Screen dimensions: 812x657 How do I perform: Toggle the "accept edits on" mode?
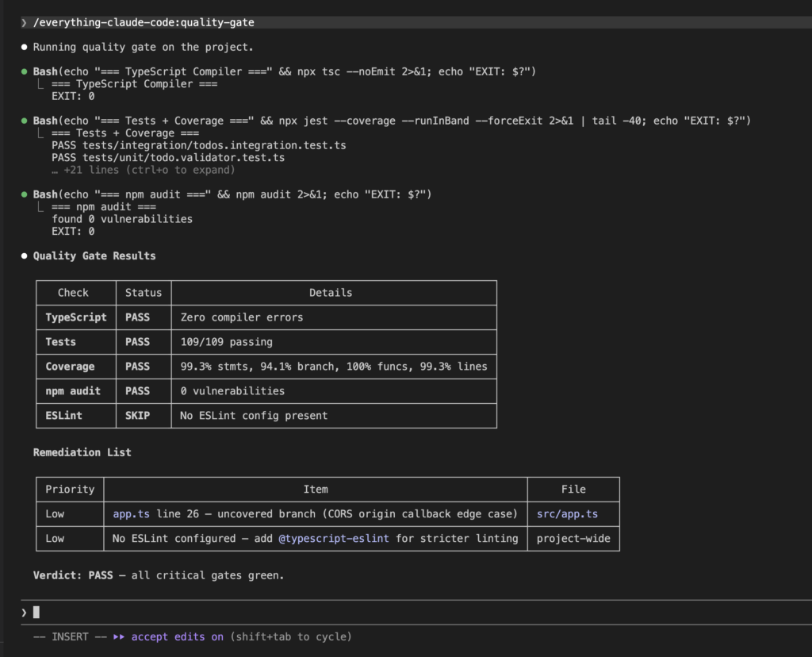(177, 636)
